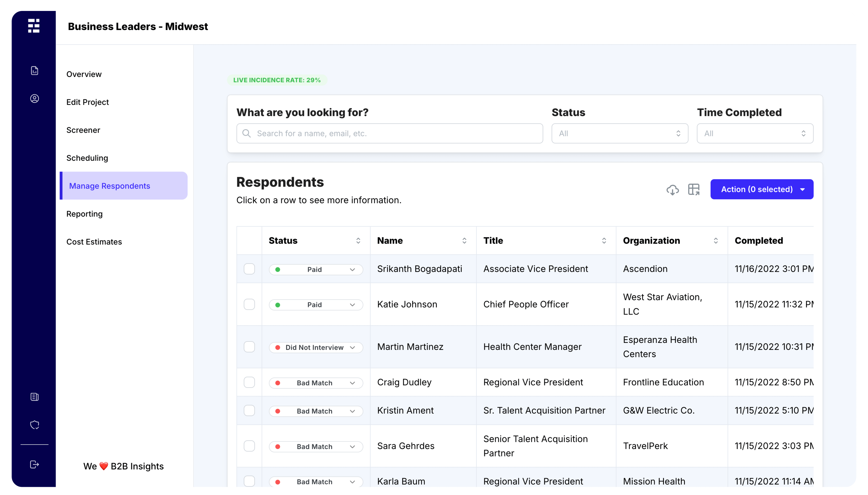Open the document report sidebar icon
This screenshot has width=868, height=495.
coord(34,71)
